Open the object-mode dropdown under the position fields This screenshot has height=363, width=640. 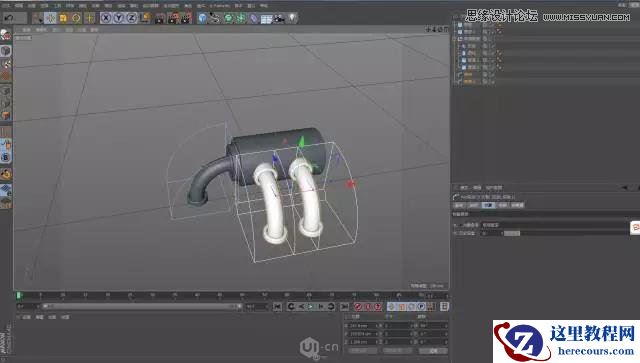(362, 351)
